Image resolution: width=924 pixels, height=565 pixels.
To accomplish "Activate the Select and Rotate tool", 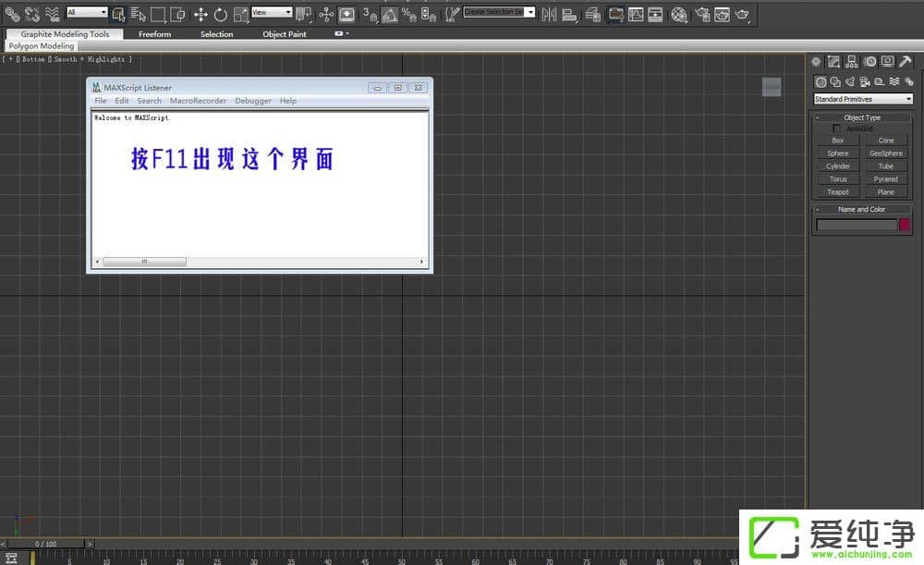I will click(220, 14).
